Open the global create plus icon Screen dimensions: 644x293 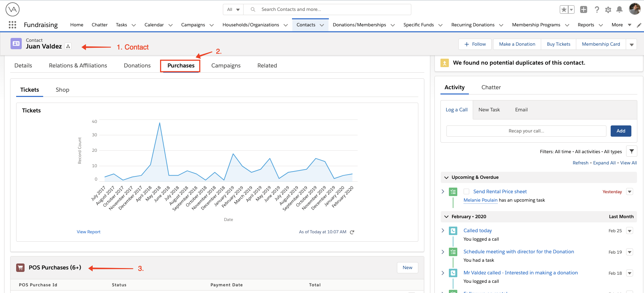(584, 9)
